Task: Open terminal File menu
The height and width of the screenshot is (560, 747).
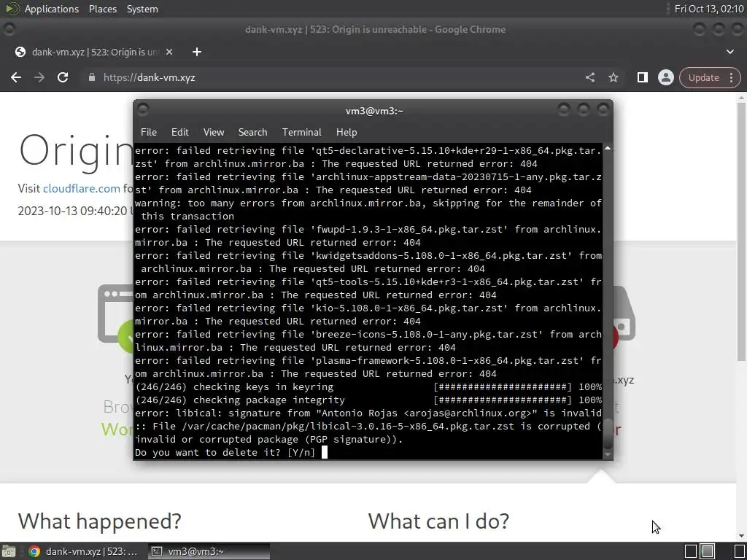Action: [149, 132]
